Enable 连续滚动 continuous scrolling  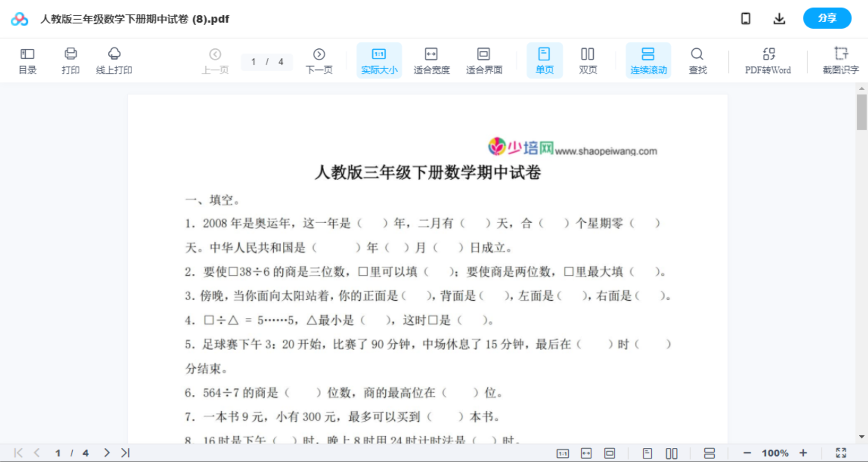(x=648, y=60)
